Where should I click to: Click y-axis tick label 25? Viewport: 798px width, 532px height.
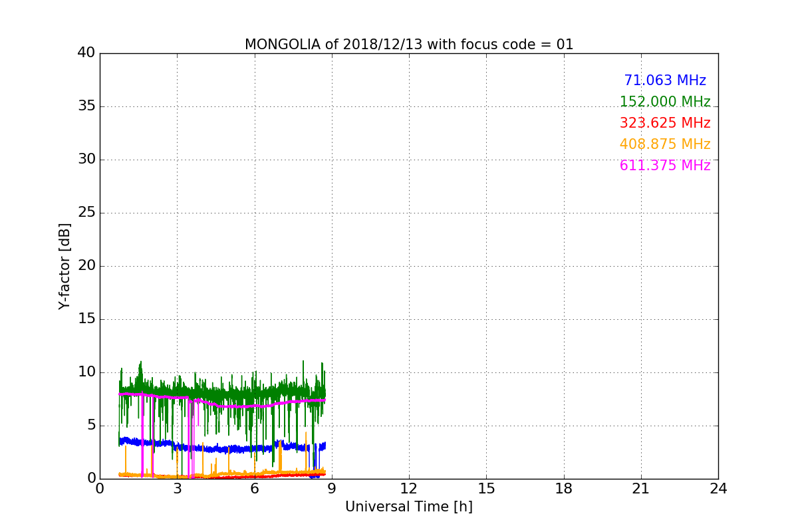click(86, 213)
